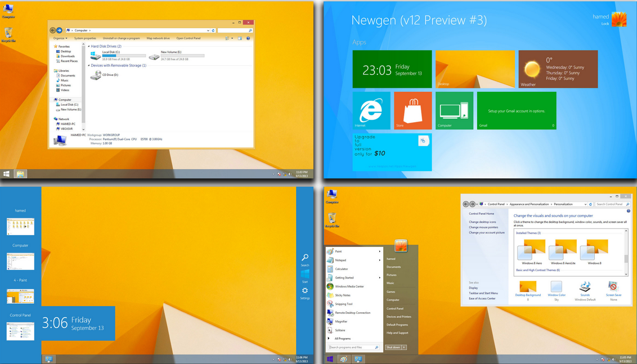Image resolution: width=637 pixels, height=364 pixels.
Task: Click Uninstall or change a program
Action: click(121, 38)
